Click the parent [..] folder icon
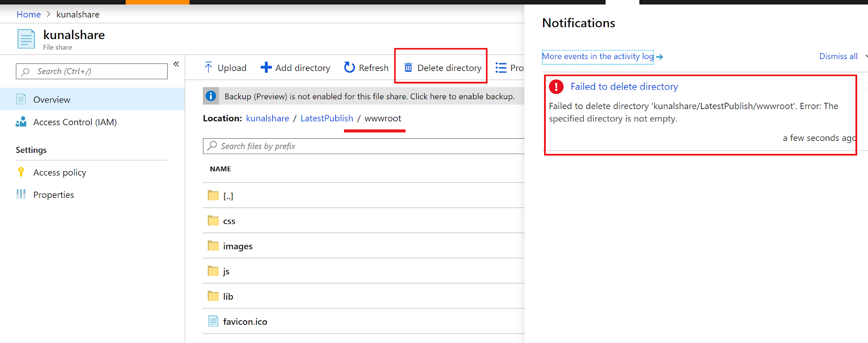Screen dimensions: 868x343 213,195
